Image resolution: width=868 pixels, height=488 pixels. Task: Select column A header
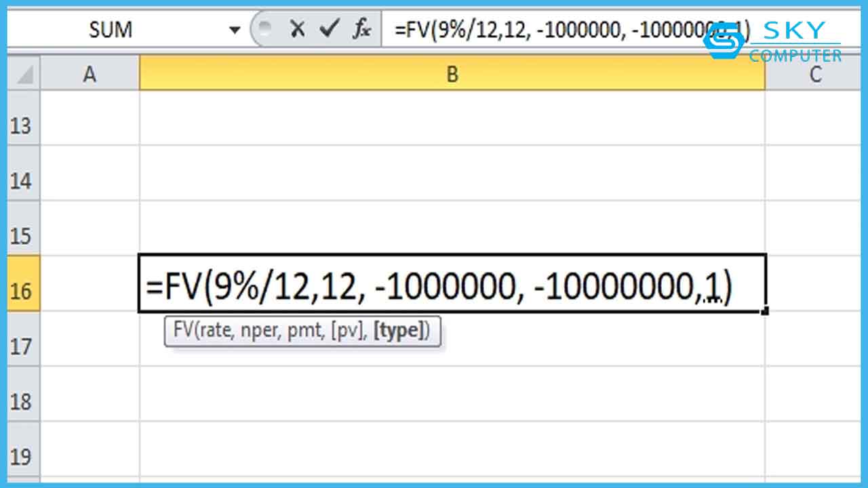point(90,74)
